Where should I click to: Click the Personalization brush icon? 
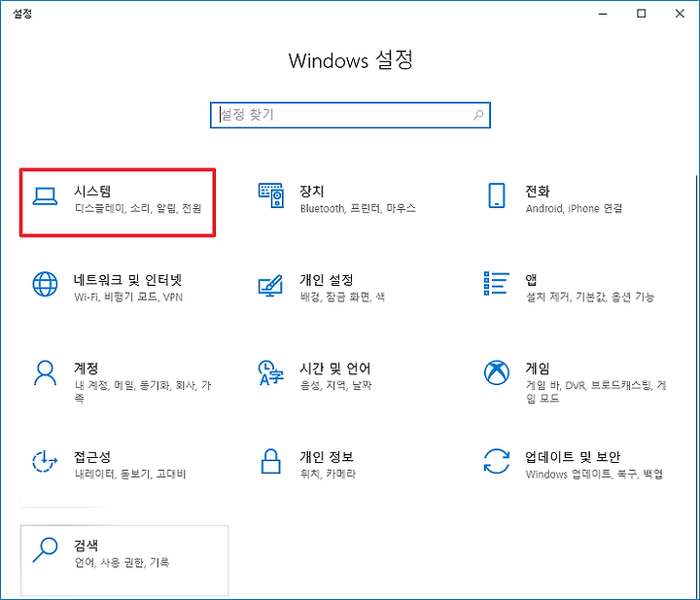[x=270, y=285]
